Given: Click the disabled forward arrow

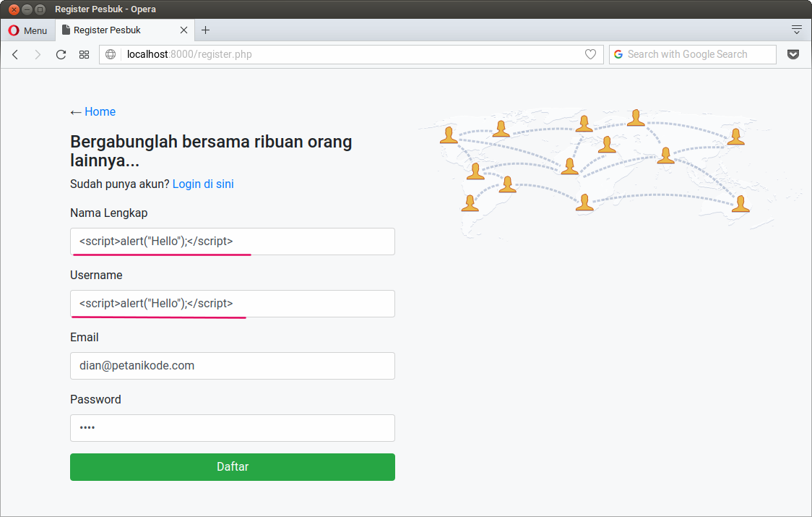Looking at the screenshot, I should click(x=38, y=54).
